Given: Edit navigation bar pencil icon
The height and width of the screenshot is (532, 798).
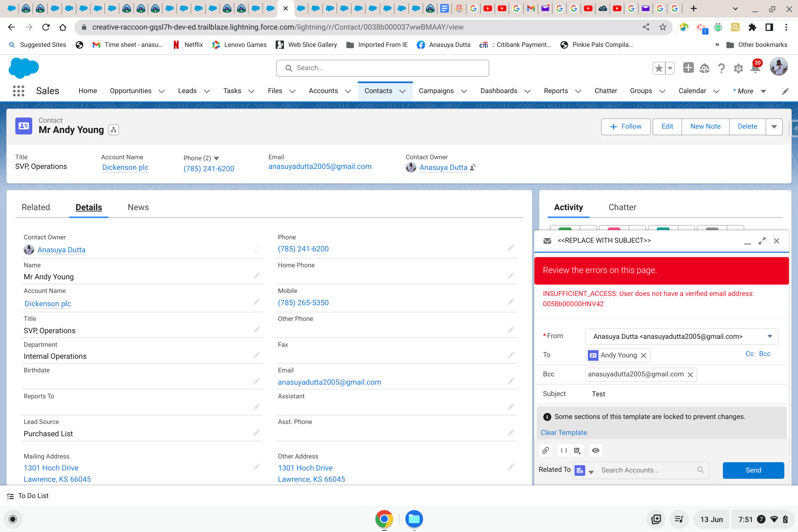Looking at the screenshot, I should click(x=785, y=91).
